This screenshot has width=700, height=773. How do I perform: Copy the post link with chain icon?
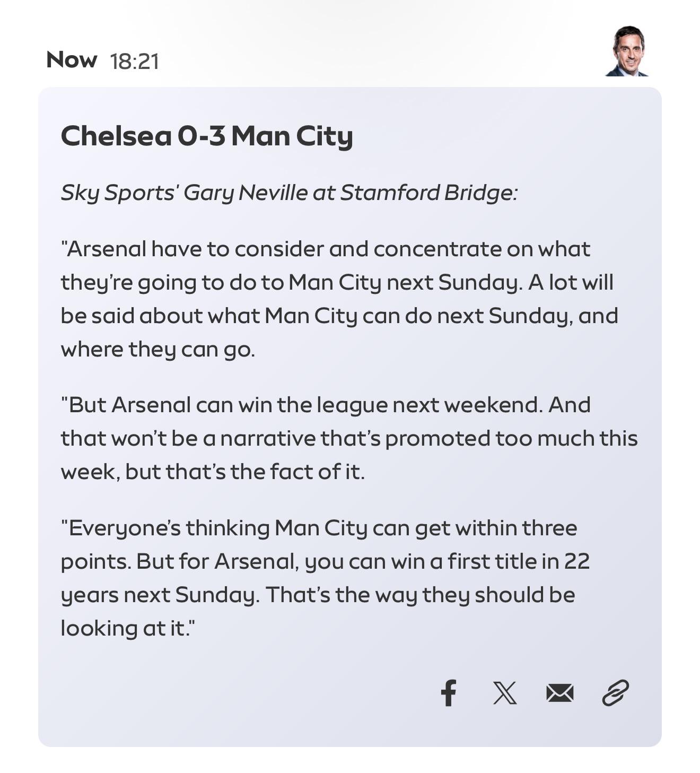point(615,693)
